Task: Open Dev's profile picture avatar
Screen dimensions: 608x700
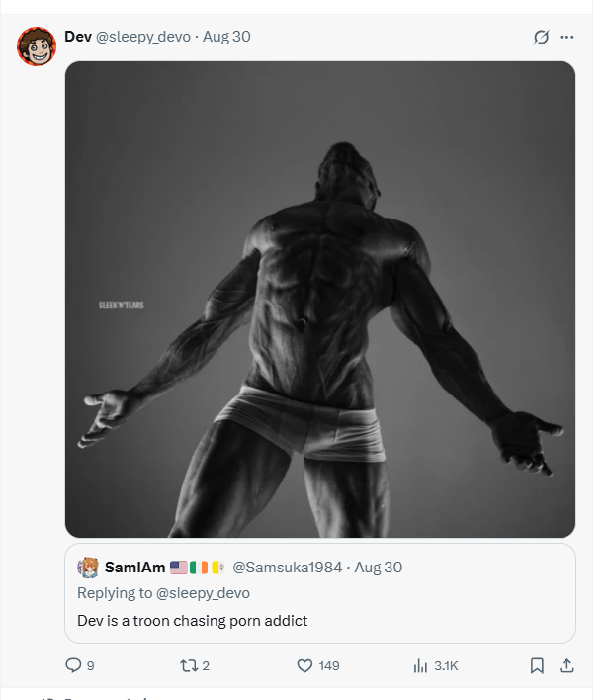Action: (x=37, y=46)
